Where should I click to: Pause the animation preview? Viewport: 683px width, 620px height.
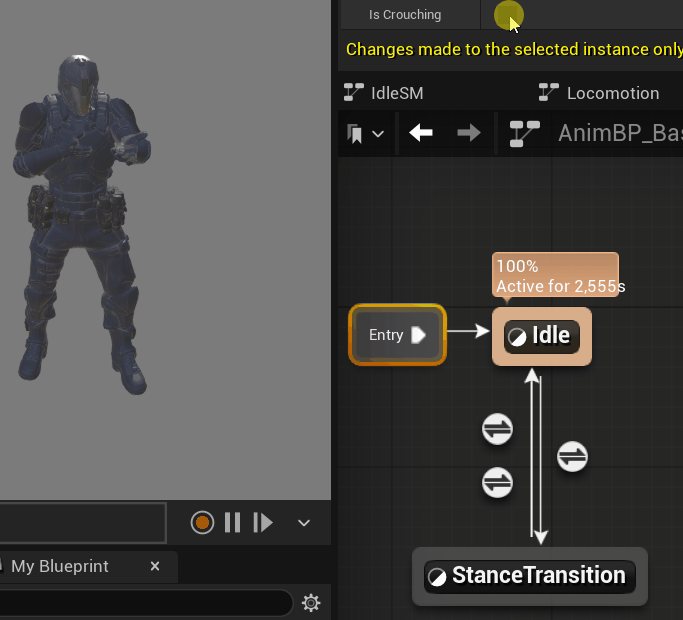click(x=232, y=522)
